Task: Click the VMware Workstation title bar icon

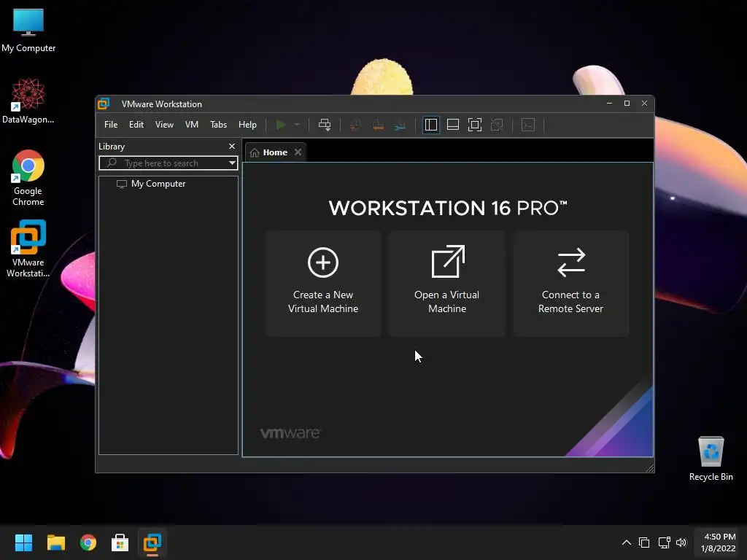Action: click(104, 104)
